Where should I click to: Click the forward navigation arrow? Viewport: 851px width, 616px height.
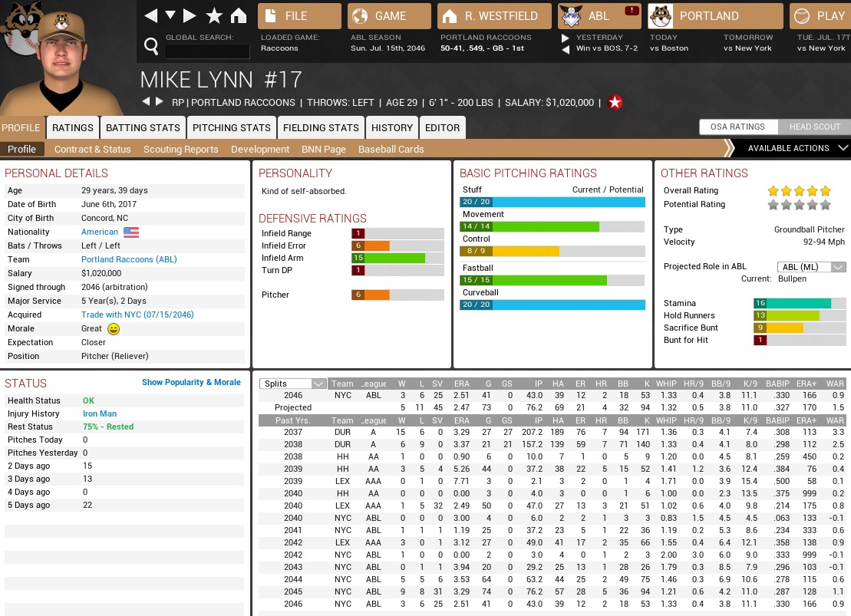tap(190, 16)
